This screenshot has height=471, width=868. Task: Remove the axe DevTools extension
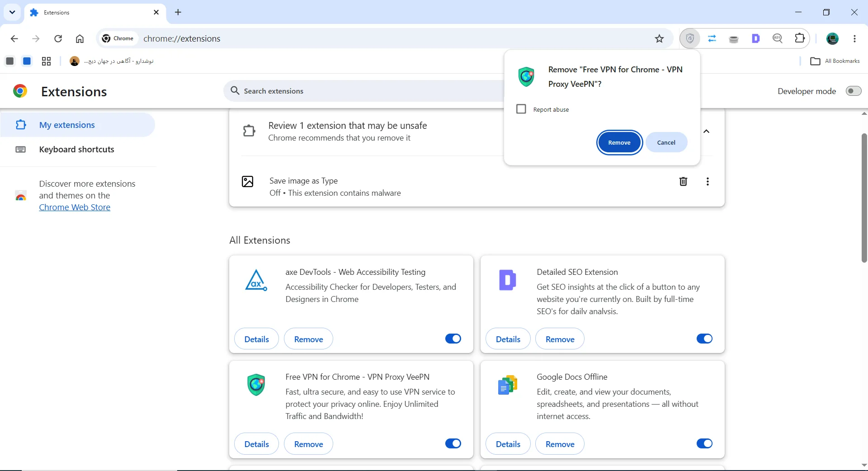(308, 339)
